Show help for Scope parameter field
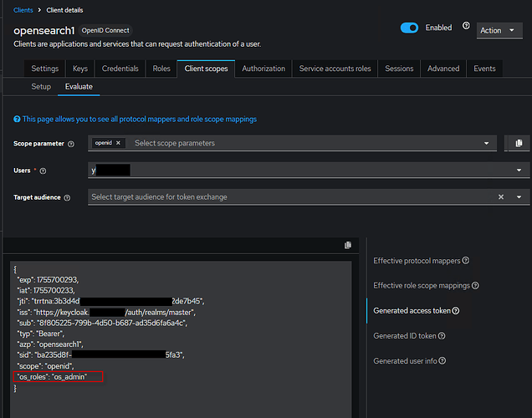Viewport: 532px width, 418px height. coord(71,144)
